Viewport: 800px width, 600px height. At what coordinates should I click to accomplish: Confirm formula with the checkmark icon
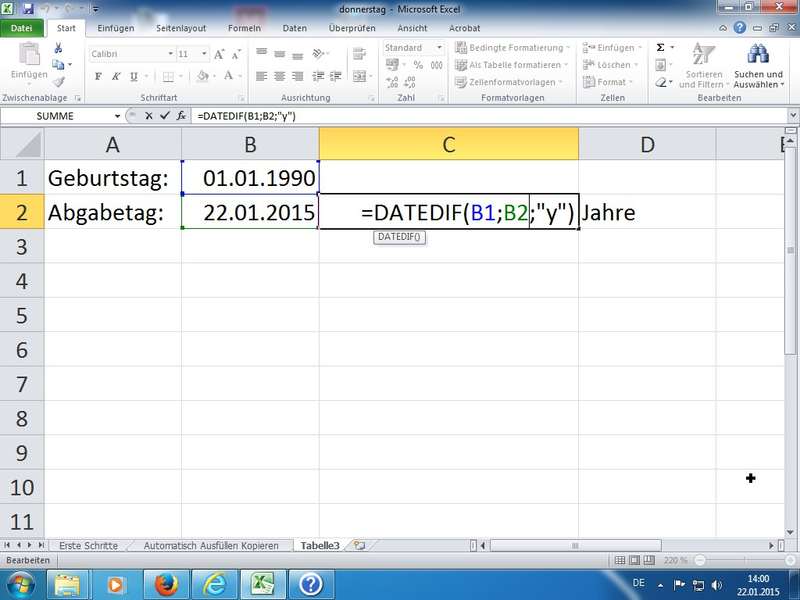(x=162, y=116)
